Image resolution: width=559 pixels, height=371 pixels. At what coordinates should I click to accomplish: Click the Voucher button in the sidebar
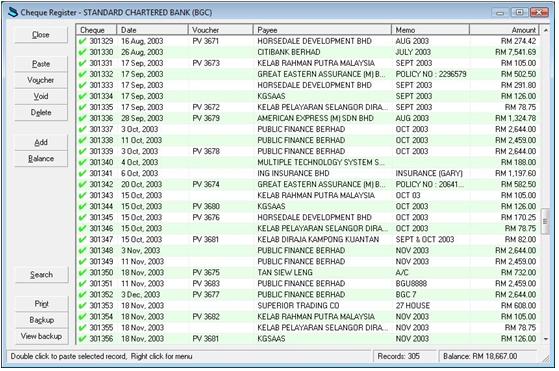(41, 80)
